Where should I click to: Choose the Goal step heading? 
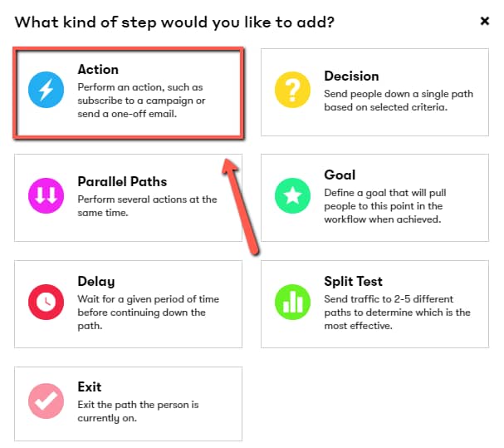(340, 175)
